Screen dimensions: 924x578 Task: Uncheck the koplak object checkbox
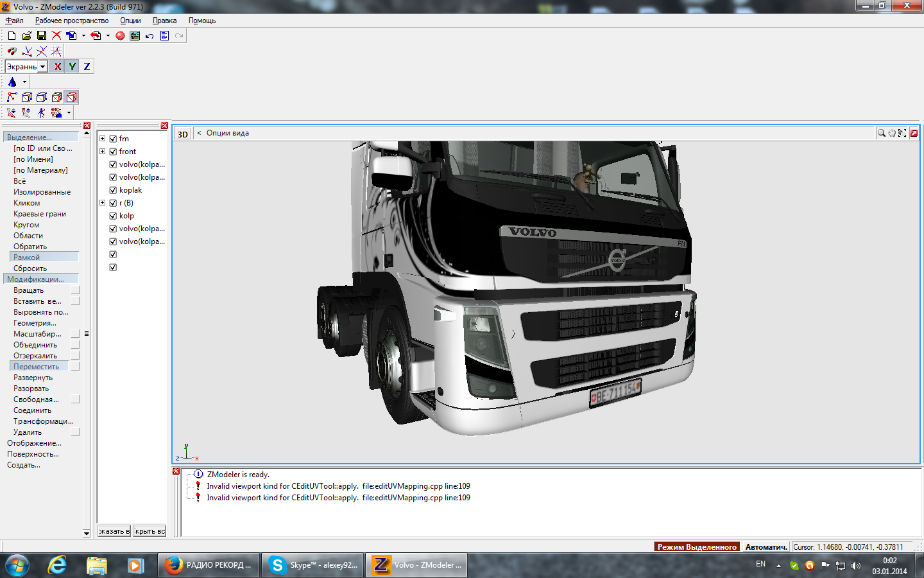tap(113, 190)
